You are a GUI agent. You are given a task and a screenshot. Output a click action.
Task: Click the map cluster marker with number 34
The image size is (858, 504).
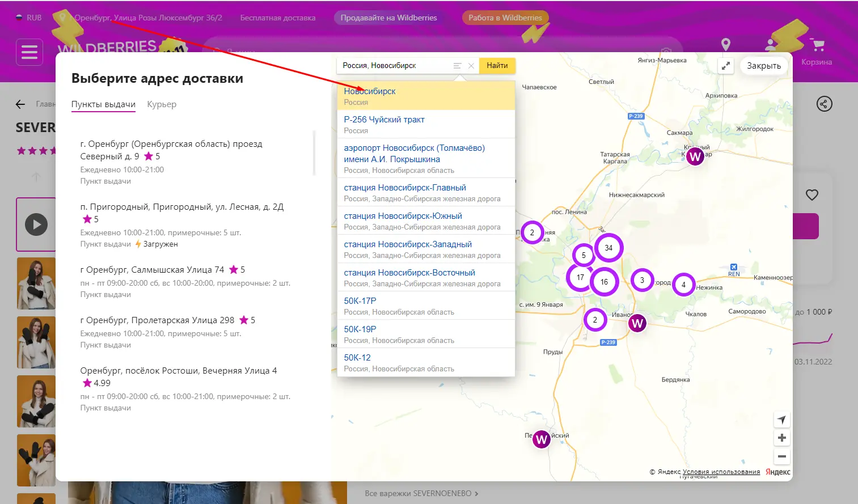coord(608,248)
